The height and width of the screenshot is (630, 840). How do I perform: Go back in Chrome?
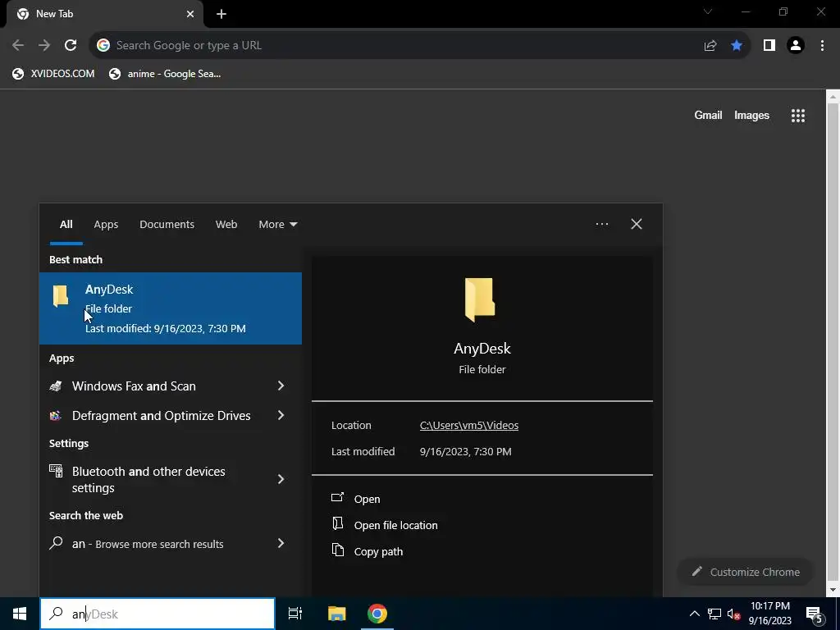(18, 46)
